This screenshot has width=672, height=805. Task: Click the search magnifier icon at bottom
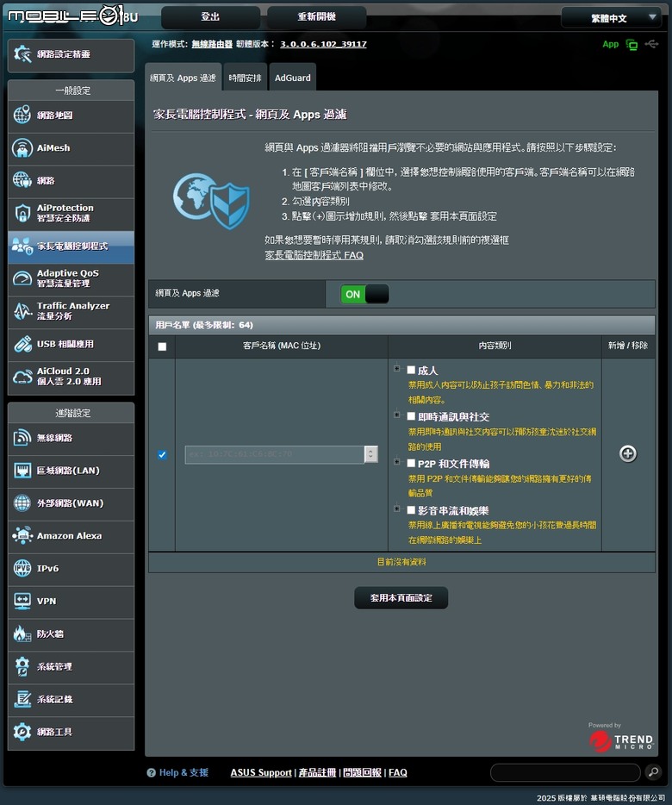click(653, 771)
